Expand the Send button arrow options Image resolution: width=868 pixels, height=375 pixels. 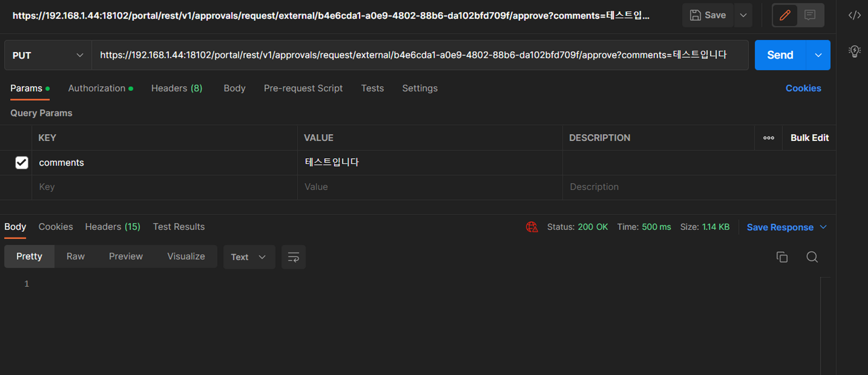click(x=818, y=55)
